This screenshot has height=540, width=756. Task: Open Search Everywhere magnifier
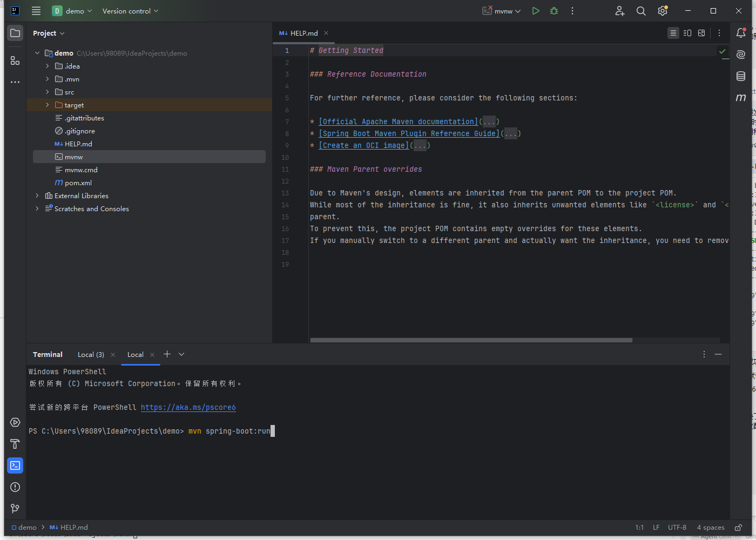point(641,11)
